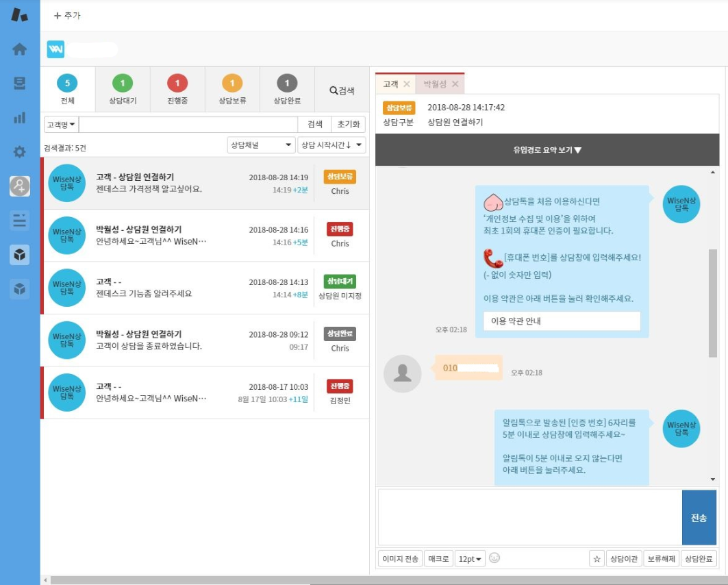Click the dark cube icon in the sidebar
Screen dimensions: 728x585
19,254
